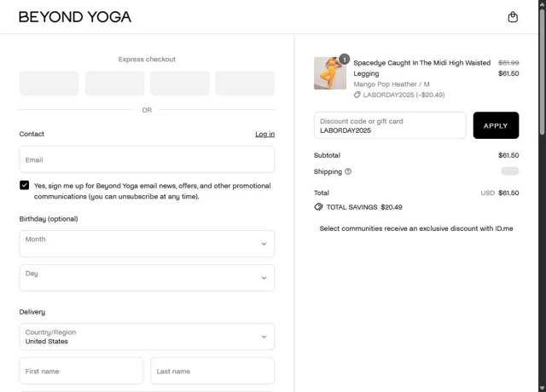This screenshot has height=392, width=546.
Task: Click the page vertical scrollbar thumb
Action: pos(543,72)
